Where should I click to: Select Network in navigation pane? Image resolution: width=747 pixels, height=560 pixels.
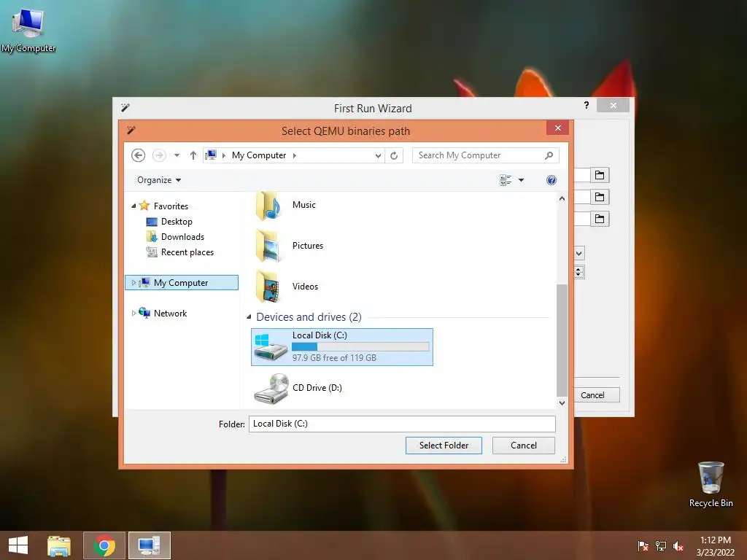point(170,314)
